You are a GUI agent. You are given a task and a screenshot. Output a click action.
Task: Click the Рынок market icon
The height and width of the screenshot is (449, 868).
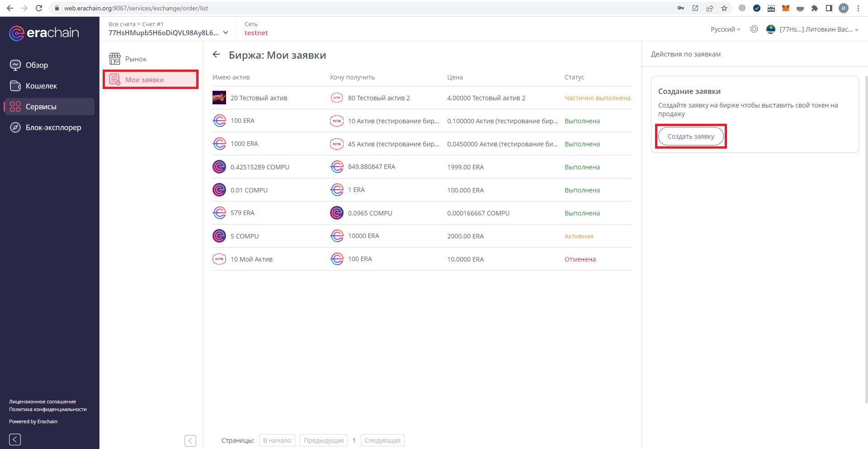pos(115,59)
